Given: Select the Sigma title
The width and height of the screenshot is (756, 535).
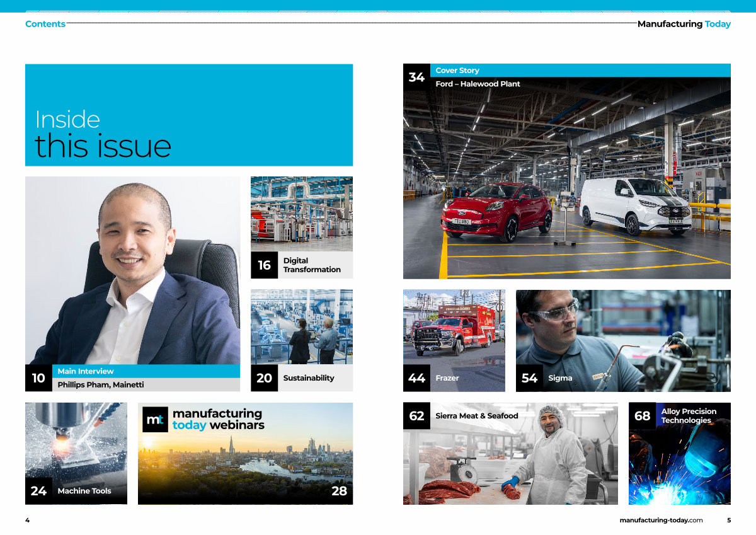Looking at the screenshot, I should coord(560,378).
